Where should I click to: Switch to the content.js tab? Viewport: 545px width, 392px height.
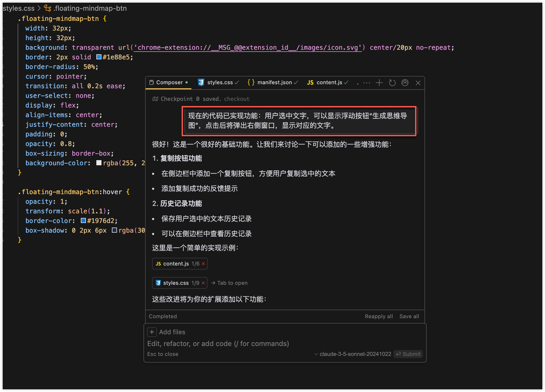click(327, 82)
